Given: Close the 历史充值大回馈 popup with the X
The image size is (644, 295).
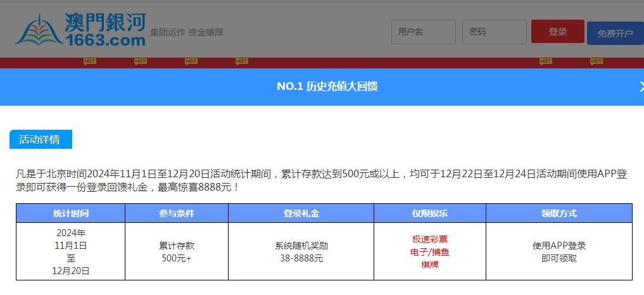Looking at the screenshot, I should pos(640,87).
